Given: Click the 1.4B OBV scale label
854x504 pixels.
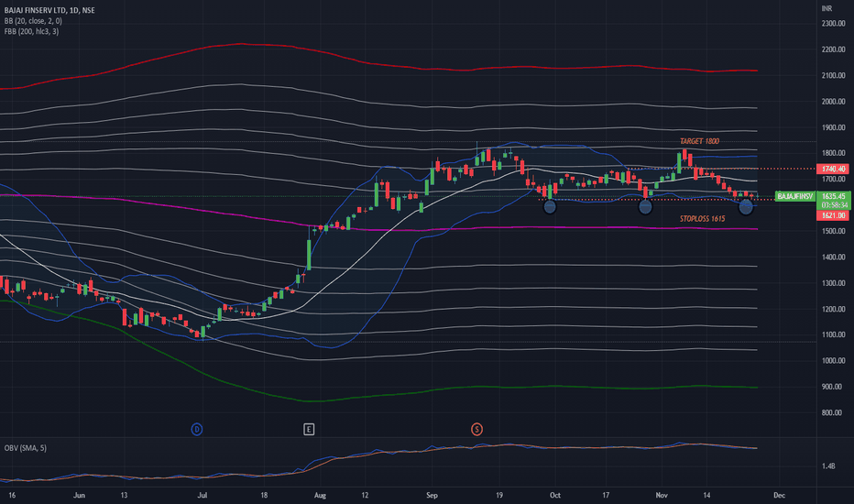Looking at the screenshot, I should tap(827, 466).
